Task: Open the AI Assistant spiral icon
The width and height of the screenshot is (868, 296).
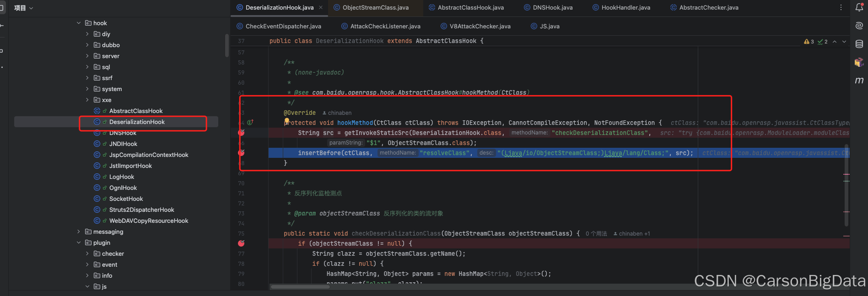Action: (x=859, y=26)
